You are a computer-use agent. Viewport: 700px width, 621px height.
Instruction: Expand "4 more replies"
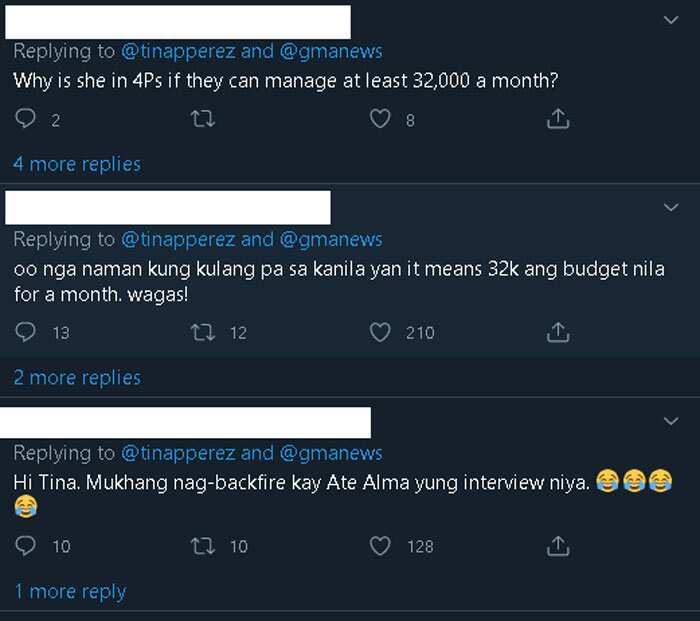[77, 164]
